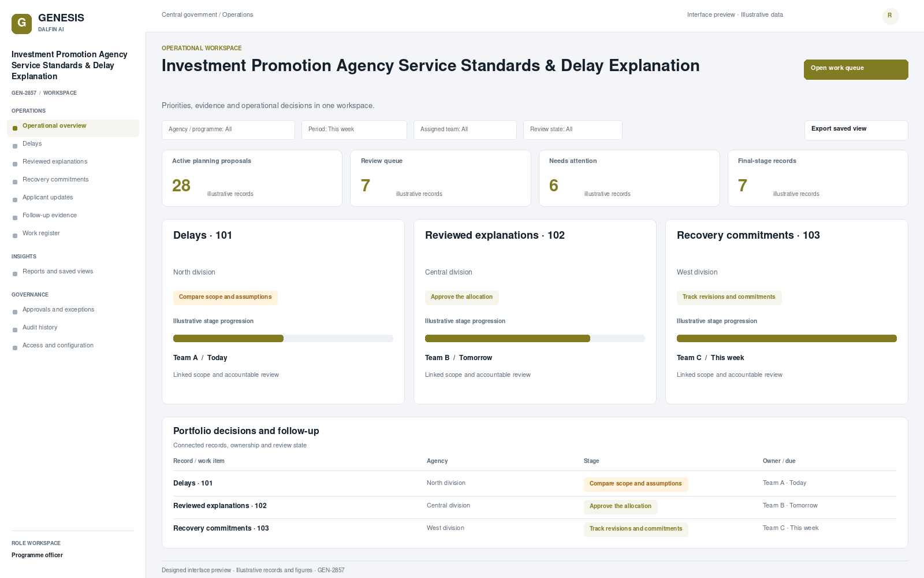
Task: Click Programme officer role label
Action: (x=37, y=555)
